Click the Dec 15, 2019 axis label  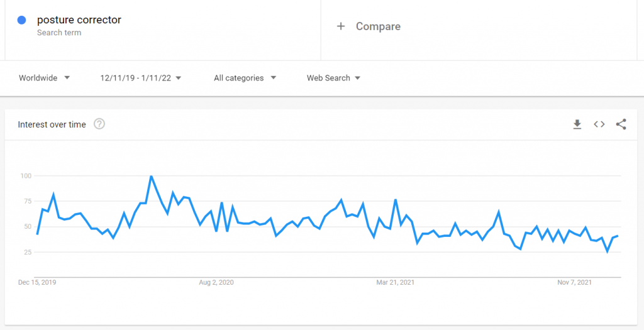(x=37, y=282)
